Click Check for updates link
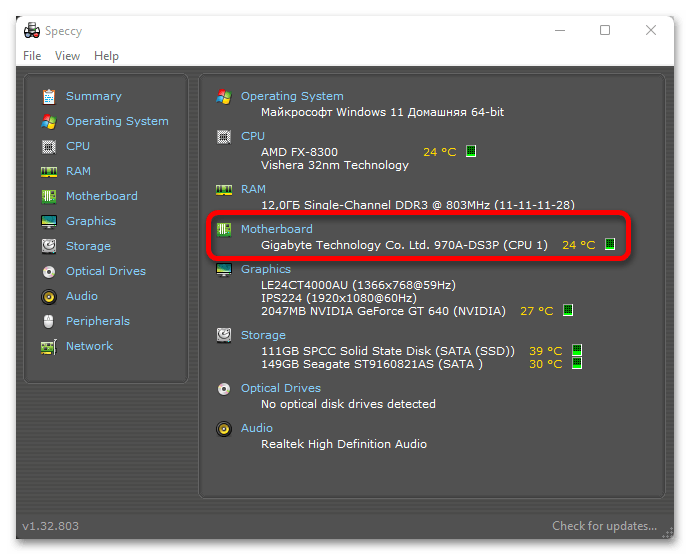690x555 pixels. (604, 526)
